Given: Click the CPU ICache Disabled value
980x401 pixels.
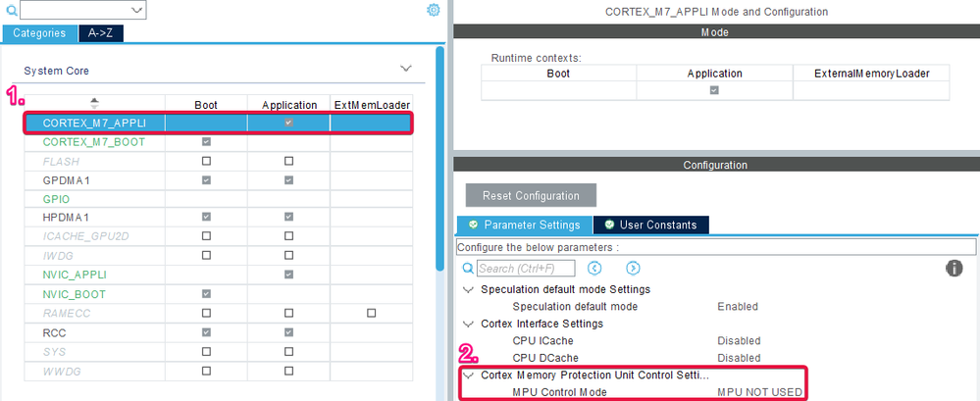Looking at the screenshot, I should coord(739,341).
